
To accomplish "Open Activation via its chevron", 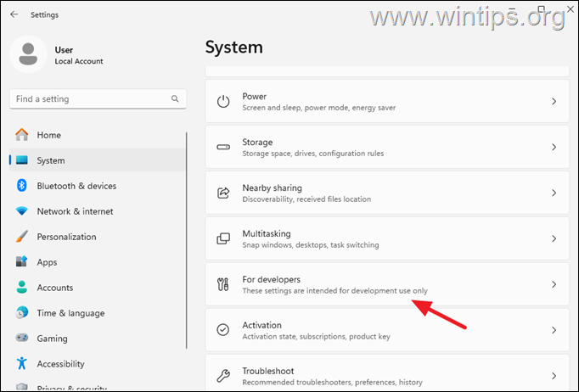I will click(x=554, y=330).
